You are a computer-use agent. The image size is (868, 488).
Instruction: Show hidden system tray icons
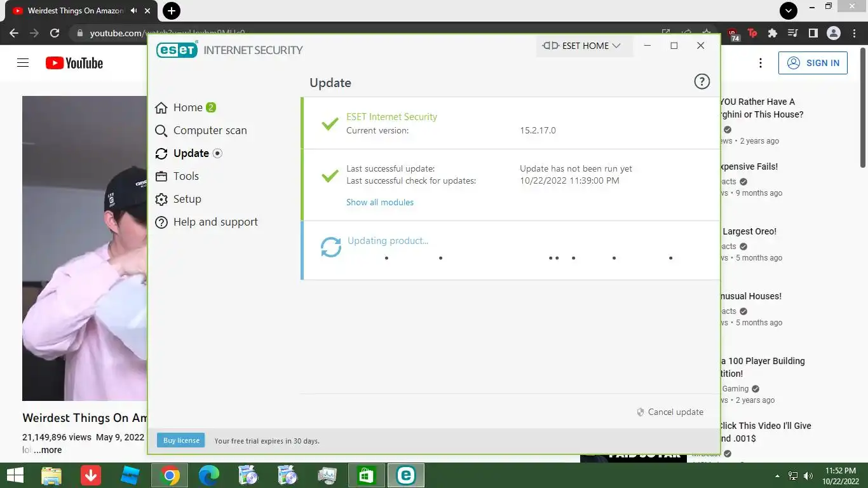click(x=777, y=475)
